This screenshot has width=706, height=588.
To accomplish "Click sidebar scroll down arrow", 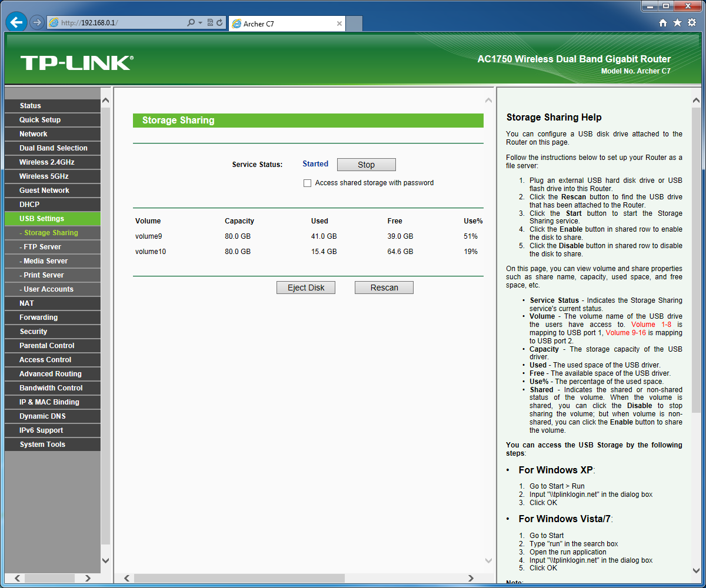I will click(x=106, y=560).
